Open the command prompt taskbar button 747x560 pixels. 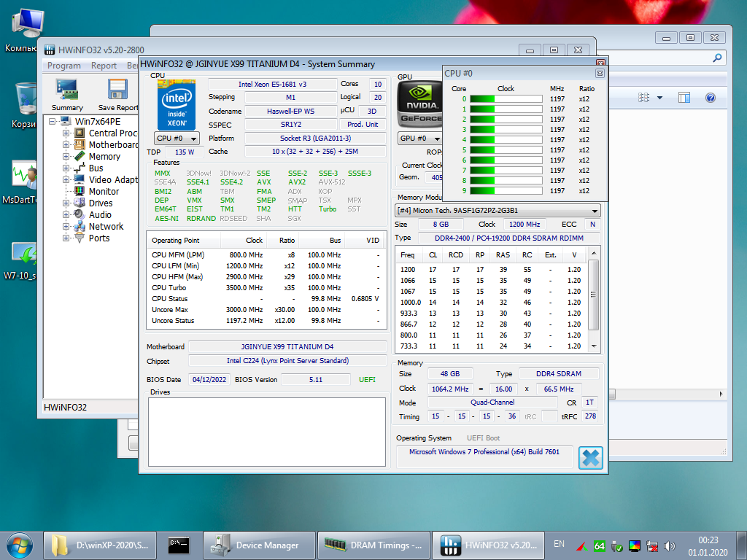pos(179,545)
